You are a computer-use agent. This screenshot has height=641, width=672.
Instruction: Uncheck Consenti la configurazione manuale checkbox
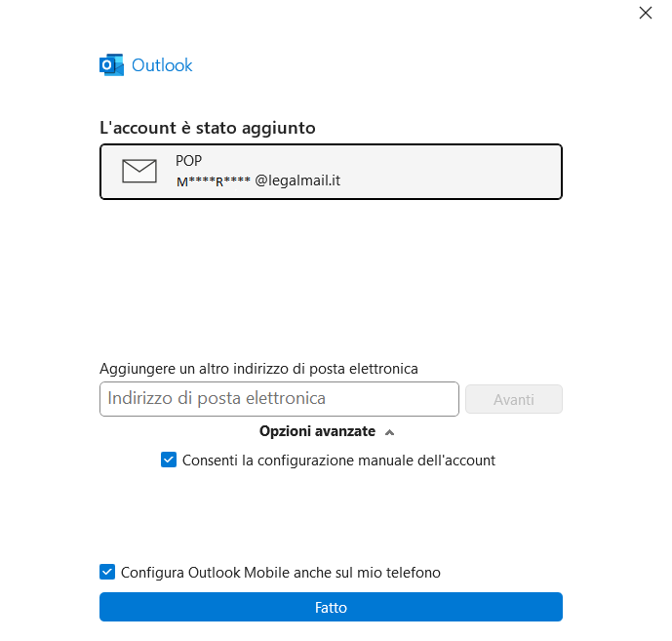(169, 461)
